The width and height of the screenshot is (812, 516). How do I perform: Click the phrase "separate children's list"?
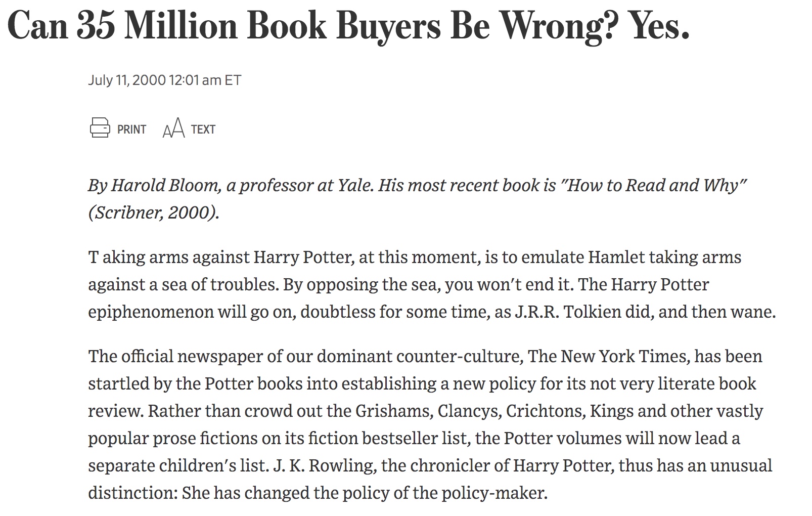(x=177, y=465)
